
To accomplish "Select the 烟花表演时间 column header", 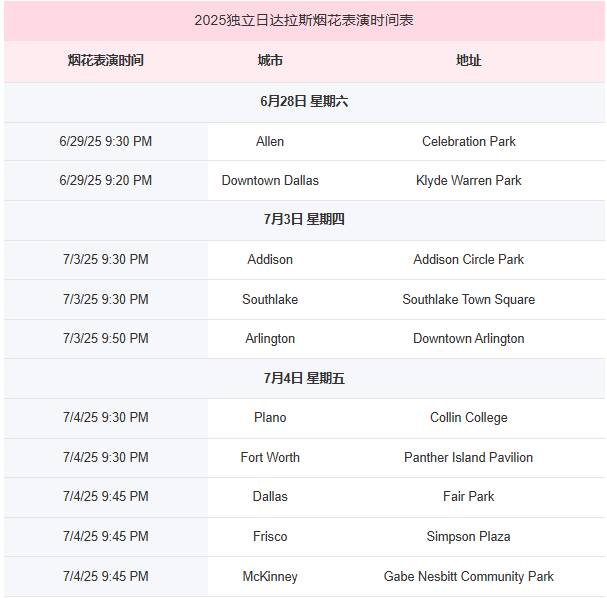I will click(106, 60).
